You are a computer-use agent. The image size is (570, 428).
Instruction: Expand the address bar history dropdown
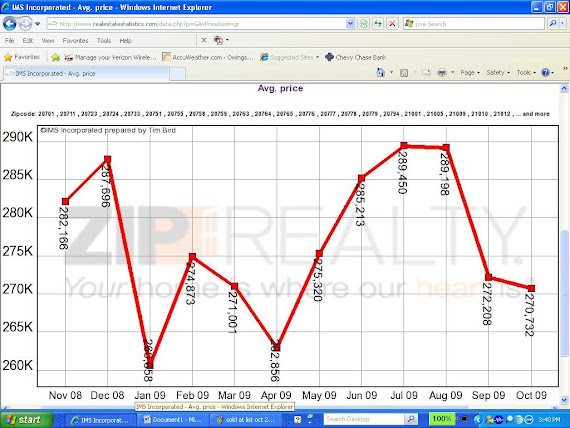[350, 24]
